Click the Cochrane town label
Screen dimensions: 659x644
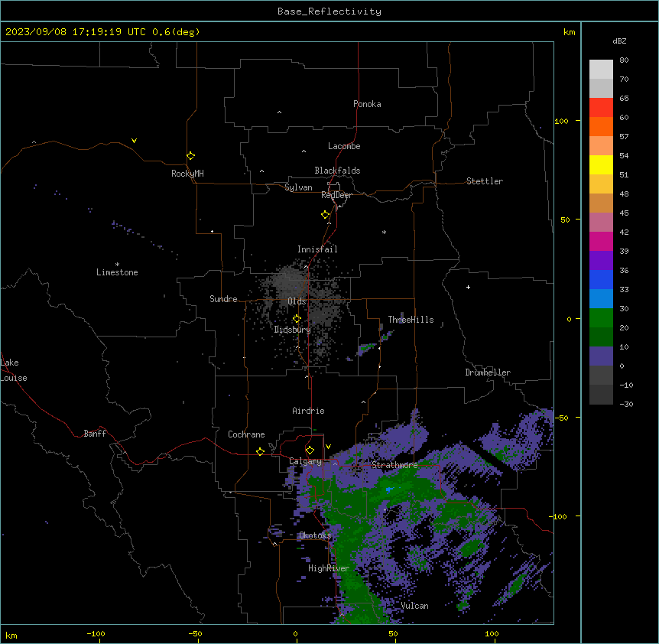click(x=246, y=434)
